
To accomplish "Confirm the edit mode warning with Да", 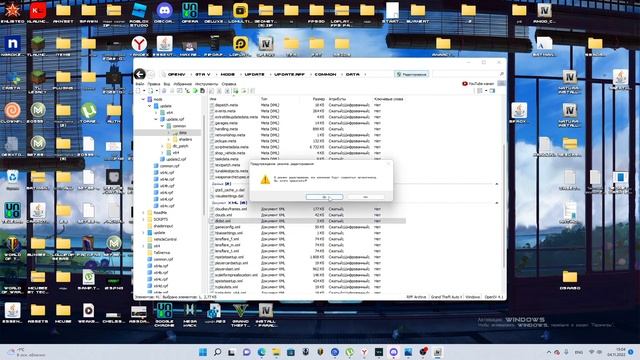I will click(x=324, y=197).
